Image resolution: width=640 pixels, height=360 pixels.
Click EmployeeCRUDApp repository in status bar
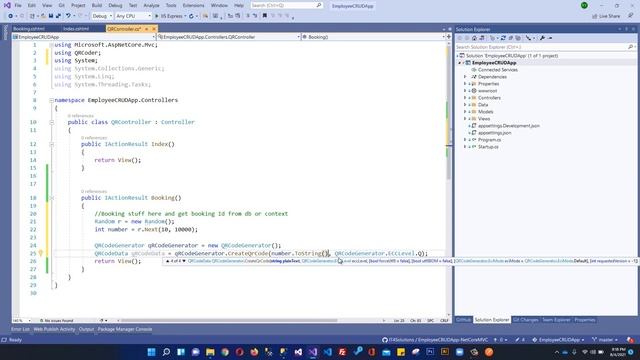pyautogui.click(x=559, y=340)
